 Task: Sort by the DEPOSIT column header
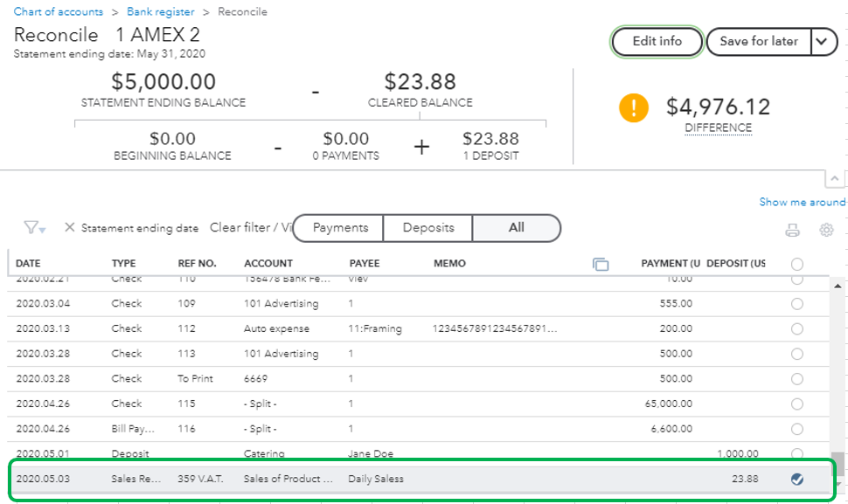click(x=736, y=264)
